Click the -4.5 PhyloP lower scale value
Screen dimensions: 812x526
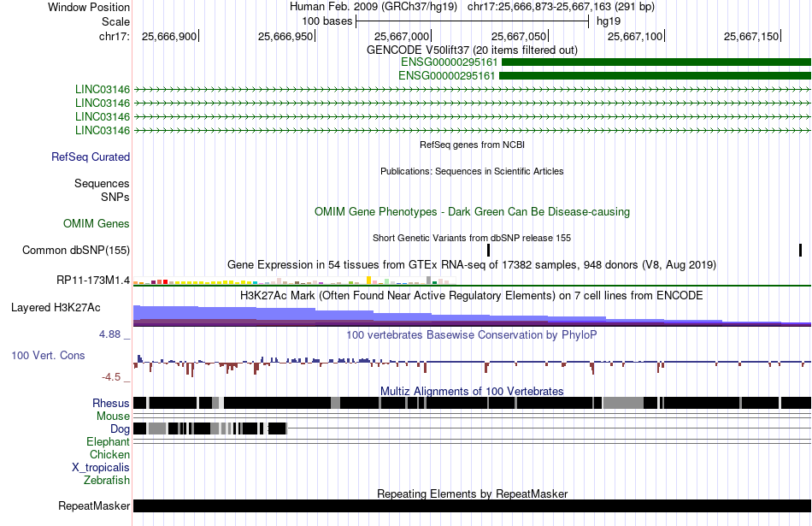(x=111, y=377)
